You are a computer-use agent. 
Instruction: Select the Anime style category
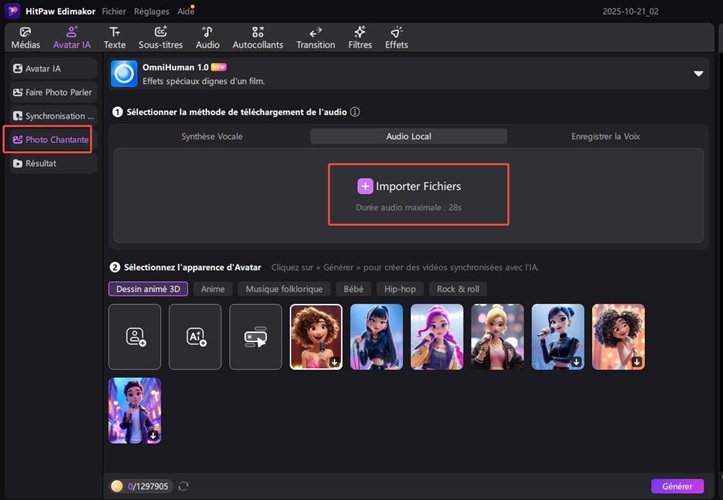coord(212,289)
